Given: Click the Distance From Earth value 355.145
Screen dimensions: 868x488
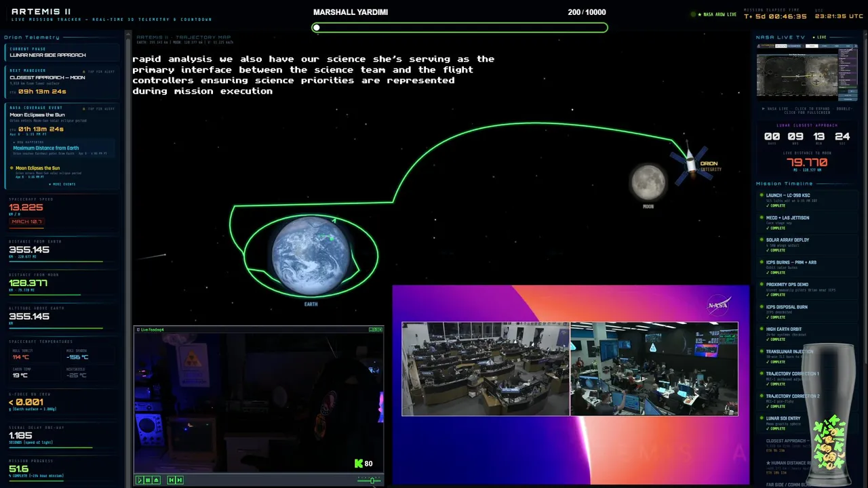Looking at the screenshot, I should (29, 249).
